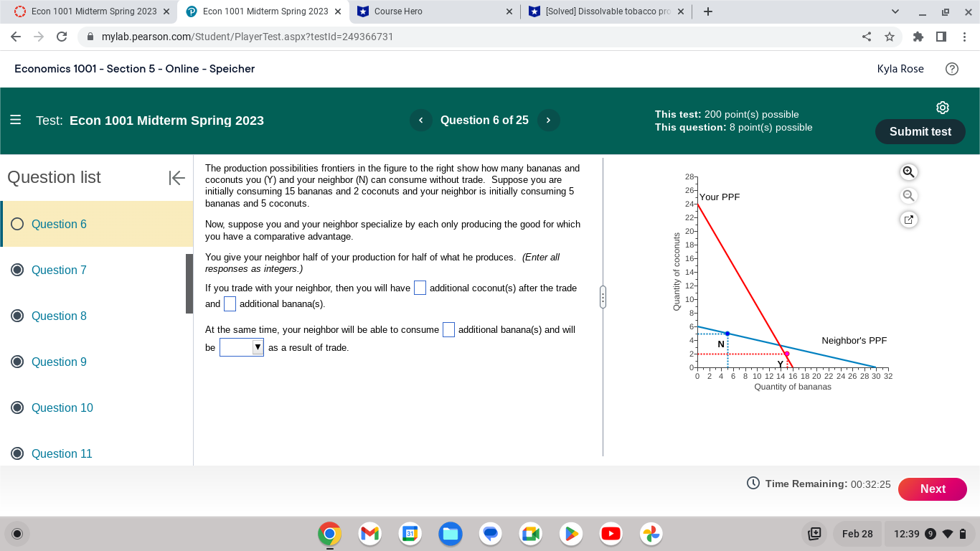980x551 pixels.
Task: Select the Question 8 completion circle
Action: click(x=17, y=316)
